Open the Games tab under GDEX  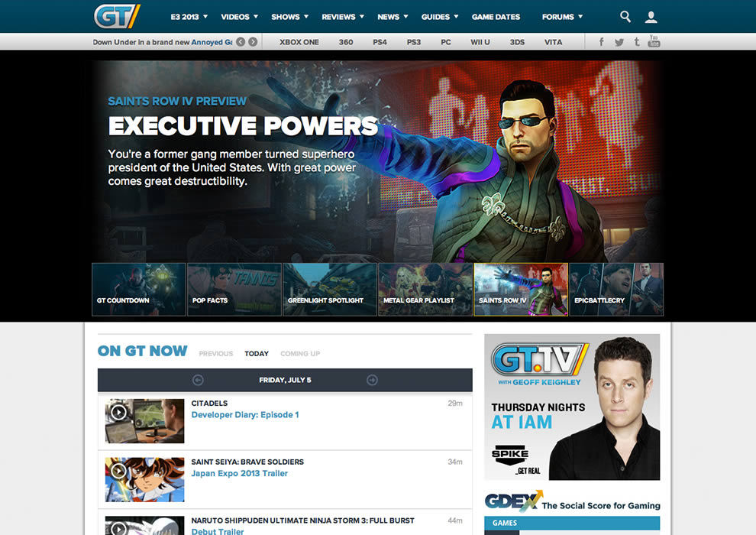(504, 523)
